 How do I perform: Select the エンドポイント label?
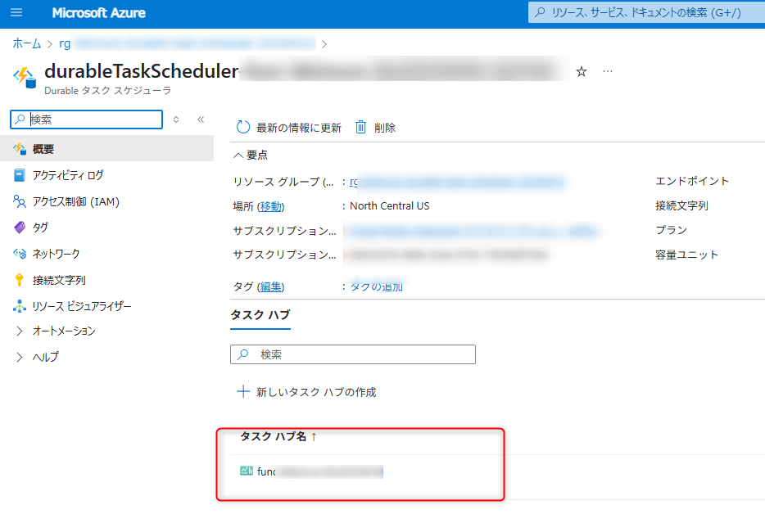click(x=692, y=181)
